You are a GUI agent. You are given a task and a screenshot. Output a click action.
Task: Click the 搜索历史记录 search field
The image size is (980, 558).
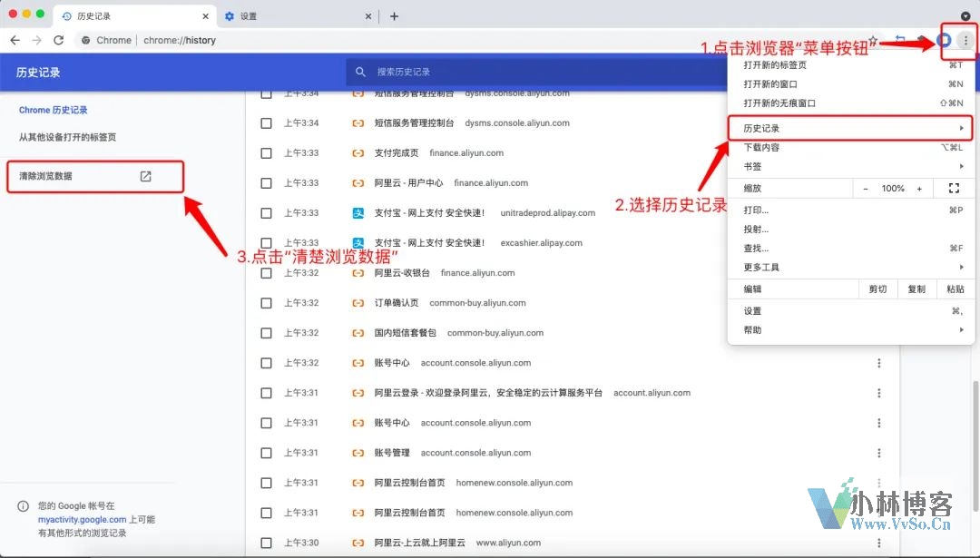tap(537, 72)
